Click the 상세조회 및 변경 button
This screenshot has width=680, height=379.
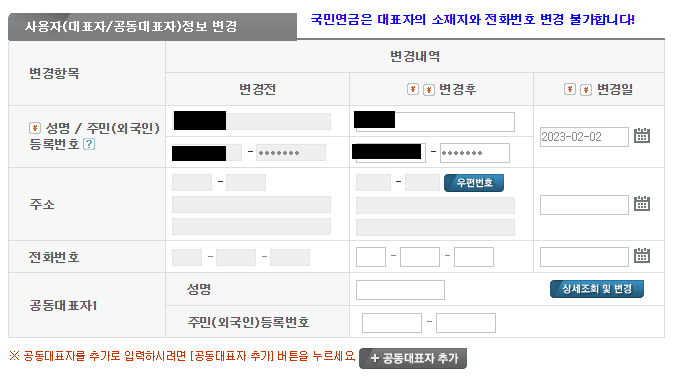pos(597,289)
